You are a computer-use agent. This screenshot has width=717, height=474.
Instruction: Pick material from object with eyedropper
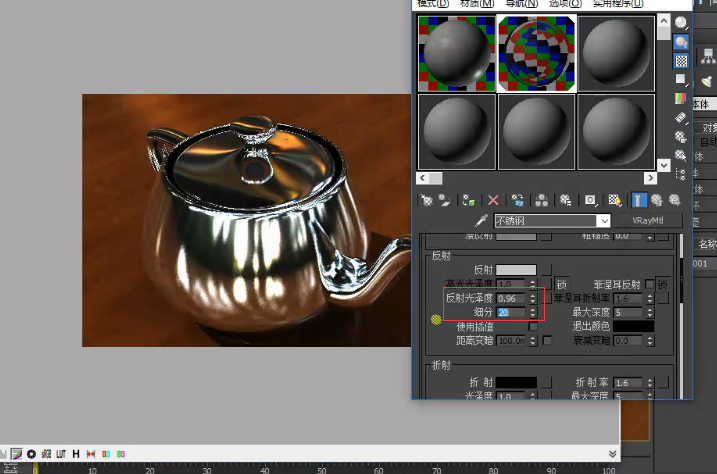(481, 221)
